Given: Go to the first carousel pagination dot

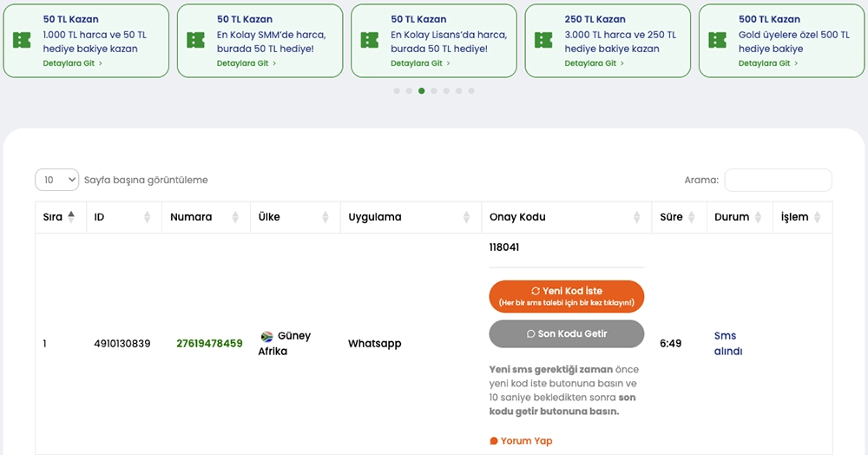Looking at the screenshot, I should tap(397, 90).
